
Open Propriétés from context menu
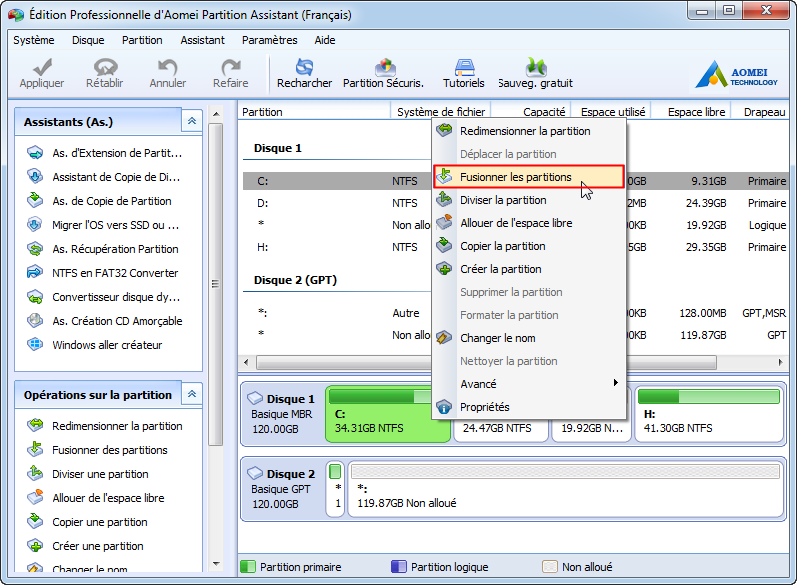(x=529, y=407)
